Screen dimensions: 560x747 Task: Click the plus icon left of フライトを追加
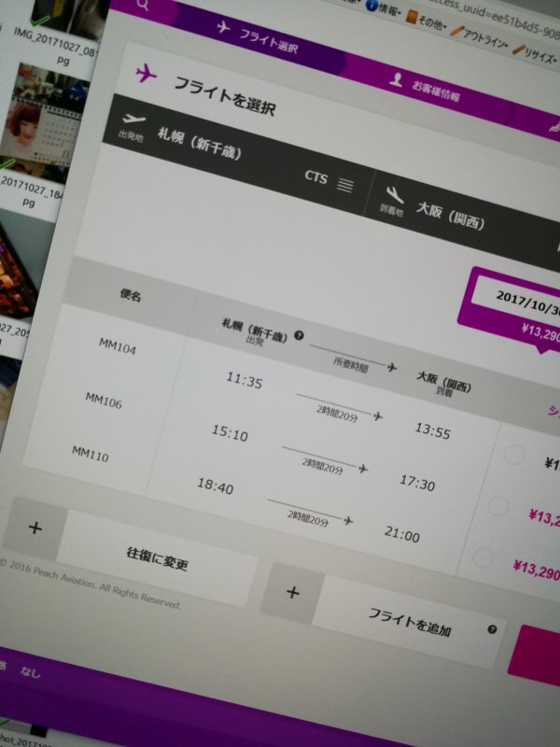(x=293, y=592)
